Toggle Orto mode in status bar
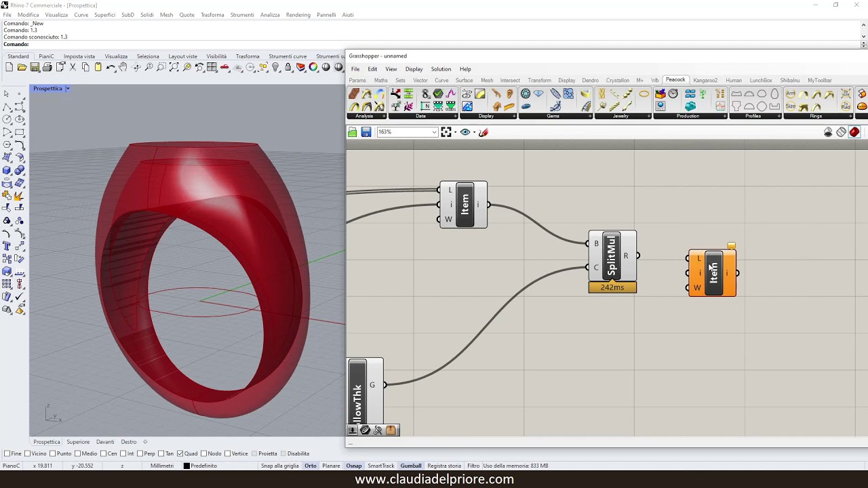This screenshot has height=488, width=868. point(310,466)
